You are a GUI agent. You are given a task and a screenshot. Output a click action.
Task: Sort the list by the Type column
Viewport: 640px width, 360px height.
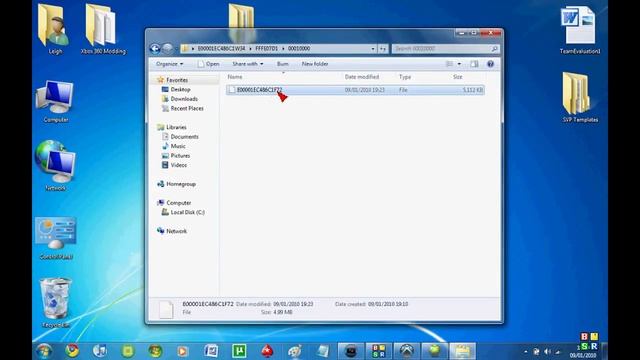(x=405, y=77)
